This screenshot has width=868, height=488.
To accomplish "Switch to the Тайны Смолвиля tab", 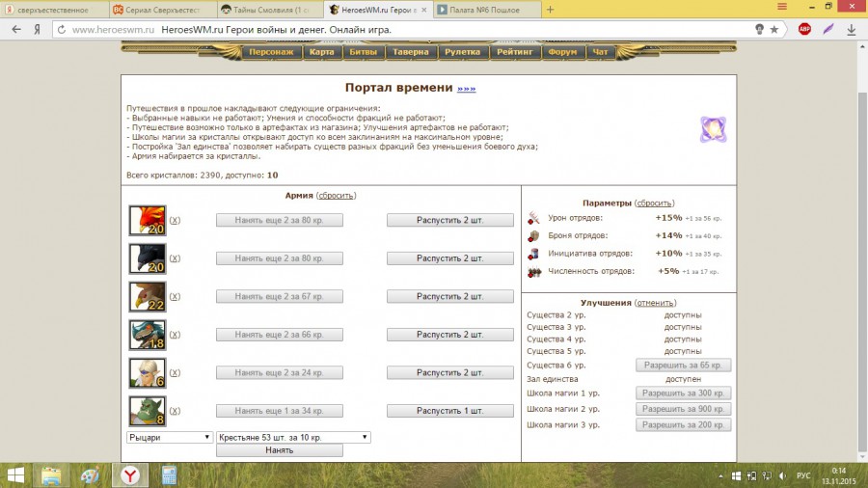I will coord(271,10).
